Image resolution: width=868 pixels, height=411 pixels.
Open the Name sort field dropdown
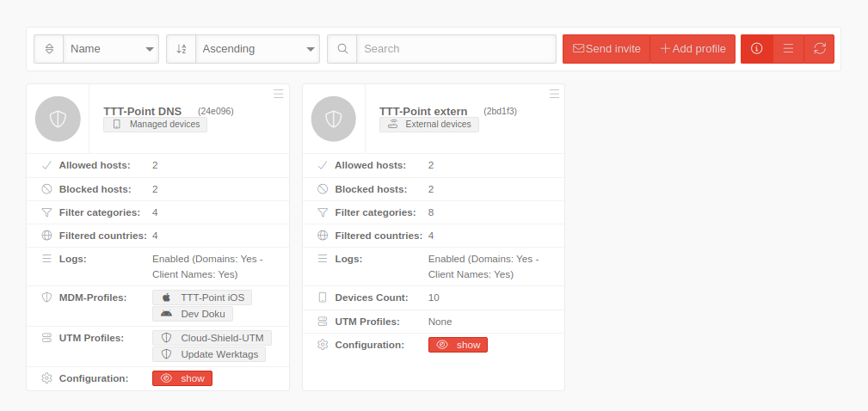111,49
